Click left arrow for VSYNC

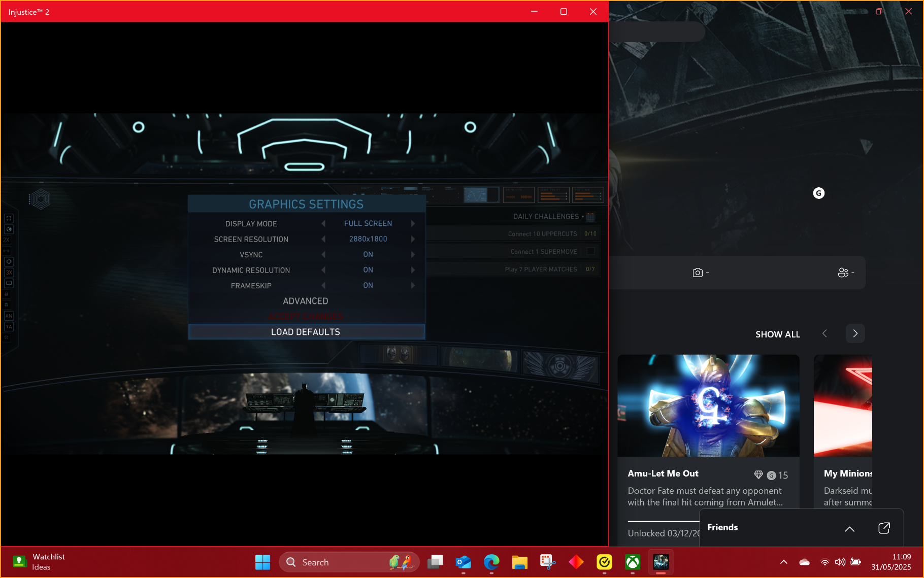point(323,255)
